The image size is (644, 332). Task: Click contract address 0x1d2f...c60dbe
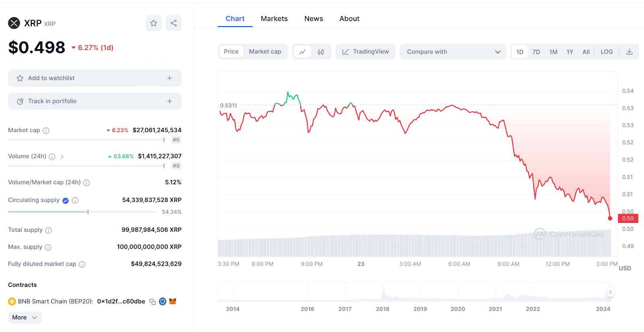pyautogui.click(x=121, y=301)
